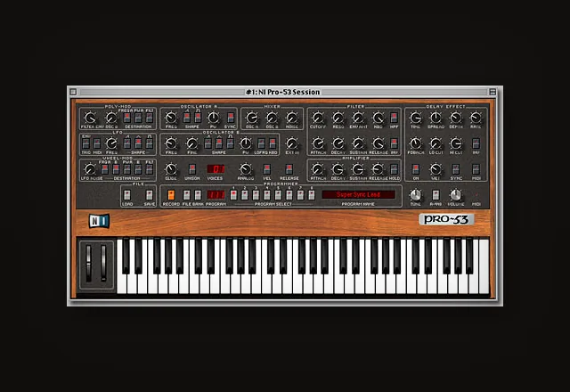Toggle Oscillator A Sync switch

pyautogui.click(x=231, y=118)
